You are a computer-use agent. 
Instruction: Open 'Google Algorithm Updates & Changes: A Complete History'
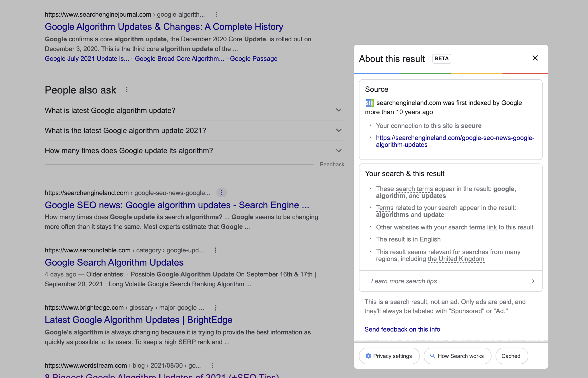164,27
